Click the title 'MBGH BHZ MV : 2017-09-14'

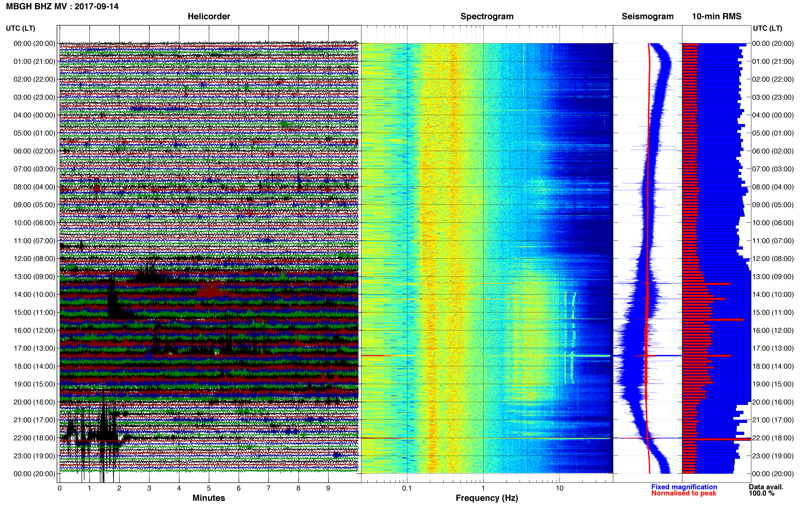(x=62, y=6)
